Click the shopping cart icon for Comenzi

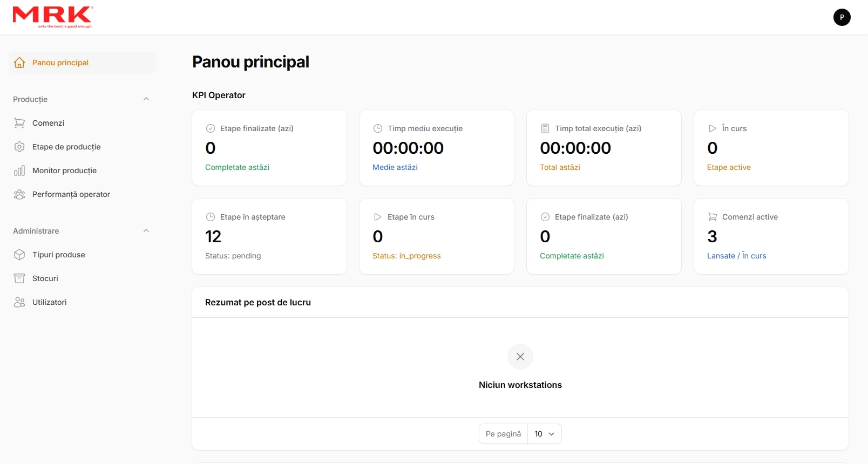pos(19,123)
